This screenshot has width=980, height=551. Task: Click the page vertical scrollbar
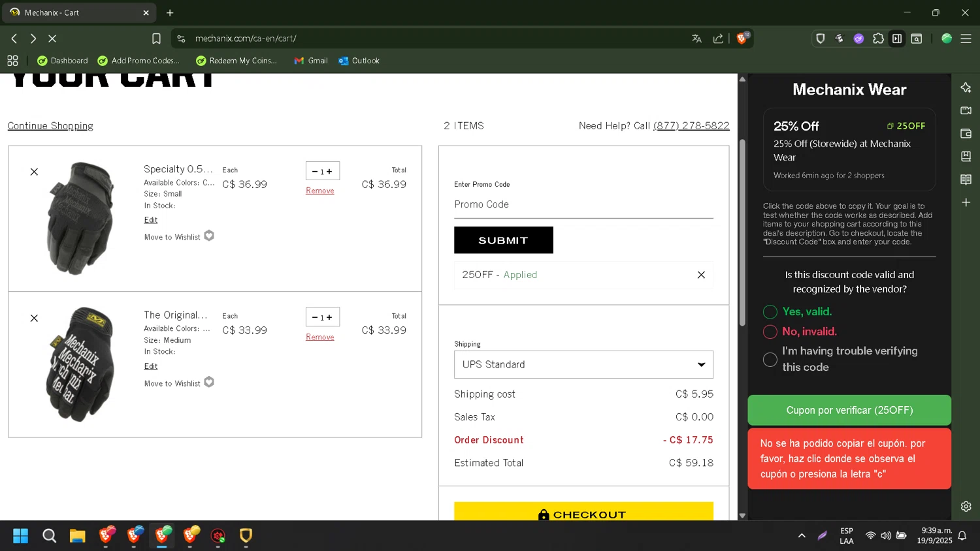(742, 232)
